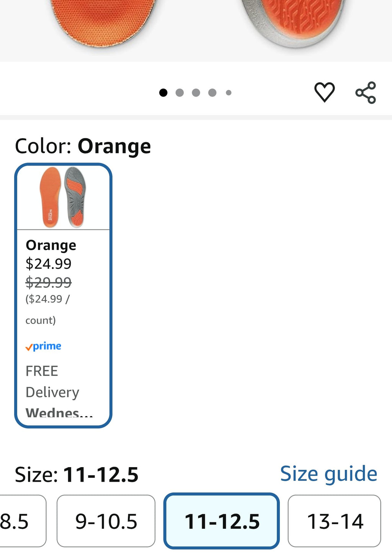Tap the orange insole thumbnail image
This screenshot has width=392, height=556.
(63, 197)
